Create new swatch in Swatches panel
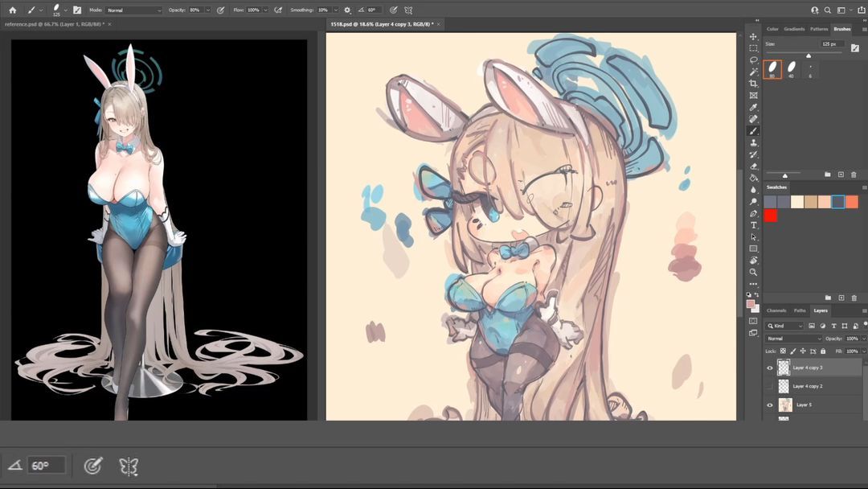The width and height of the screenshot is (868, 489). click(841, 298)
